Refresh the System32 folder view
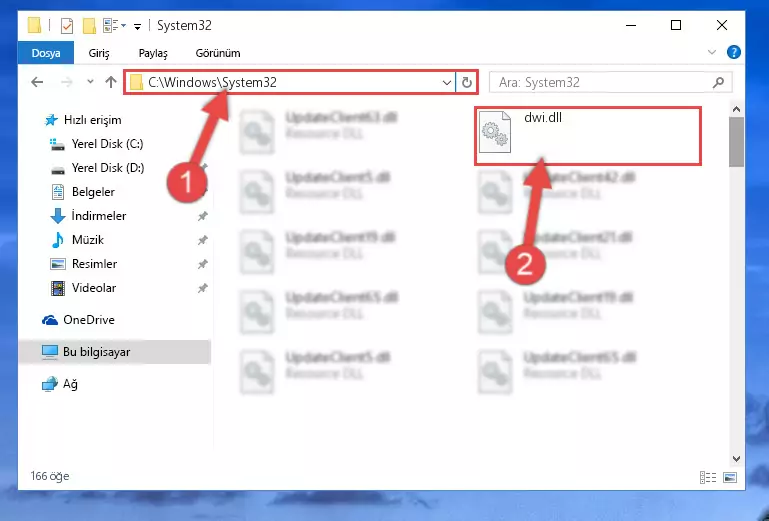Screen dimensions: 769x521 coord(466,82)
